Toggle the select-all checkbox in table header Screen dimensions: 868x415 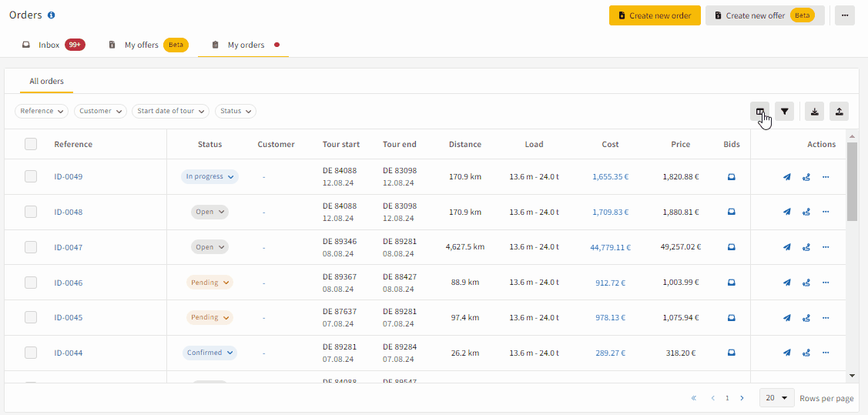click(31, 144)
